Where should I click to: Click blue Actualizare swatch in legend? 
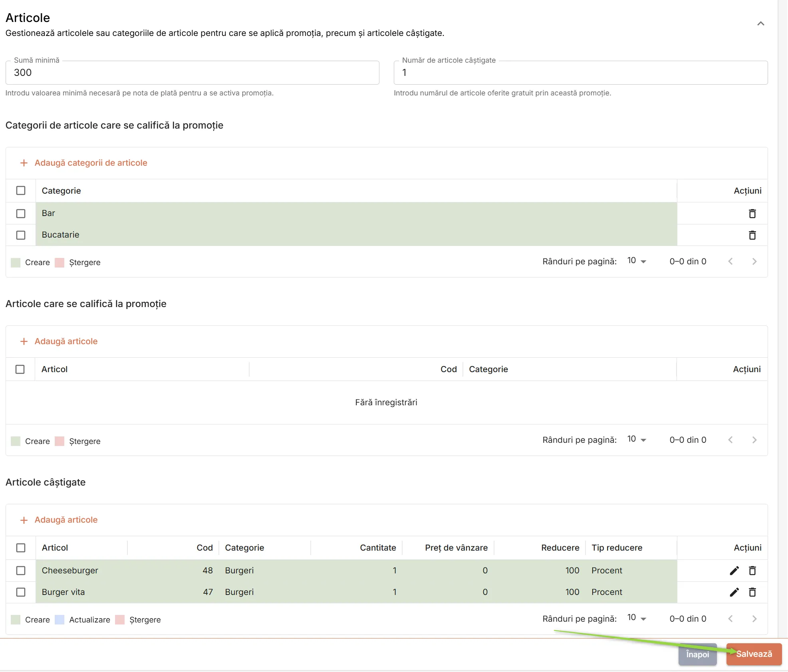click(x=60, y=620)
